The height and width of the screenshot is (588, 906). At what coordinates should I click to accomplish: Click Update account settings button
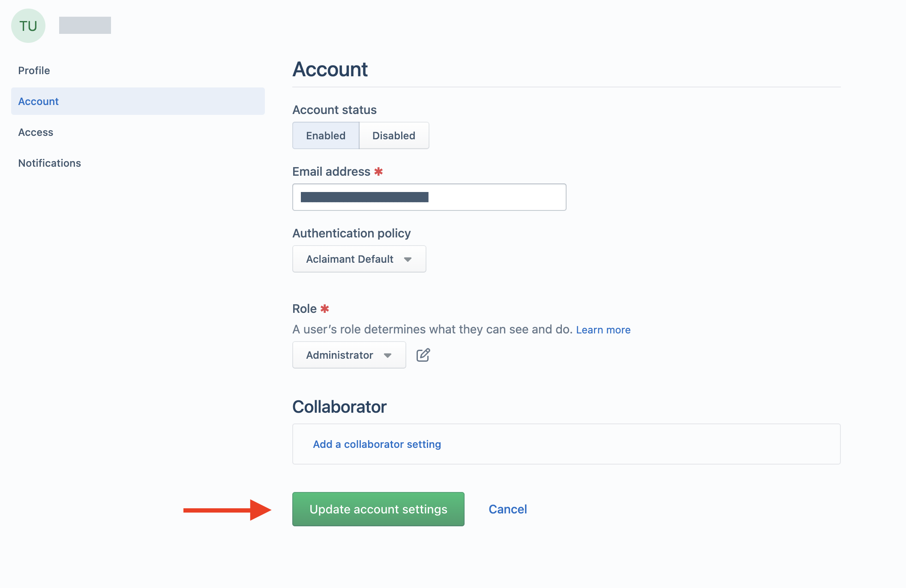[378, 509]
